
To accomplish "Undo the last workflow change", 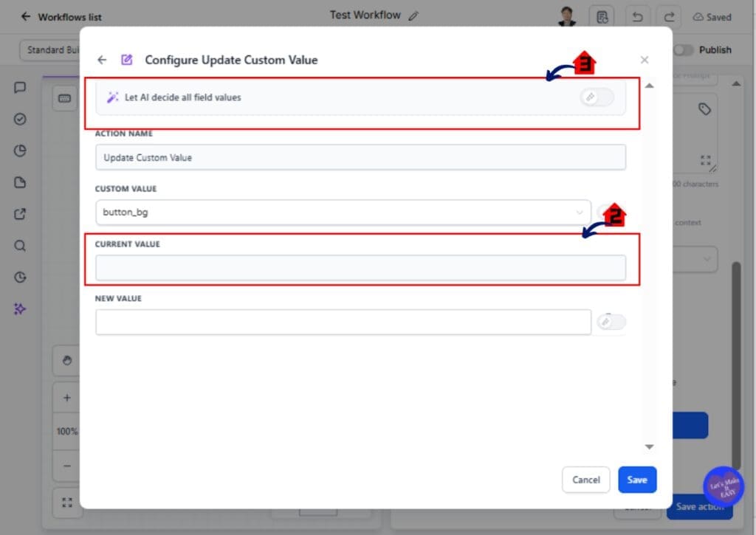I will point(637,17).
